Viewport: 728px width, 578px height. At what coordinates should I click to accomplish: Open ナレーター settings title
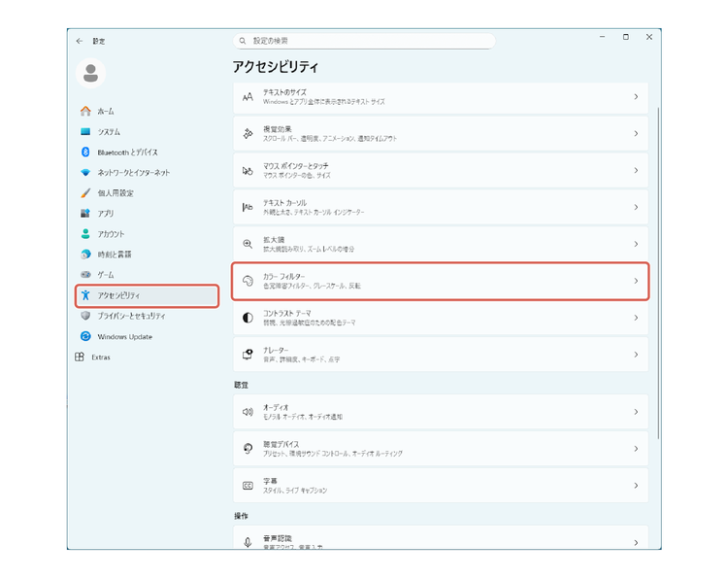(x=276, y=350)
